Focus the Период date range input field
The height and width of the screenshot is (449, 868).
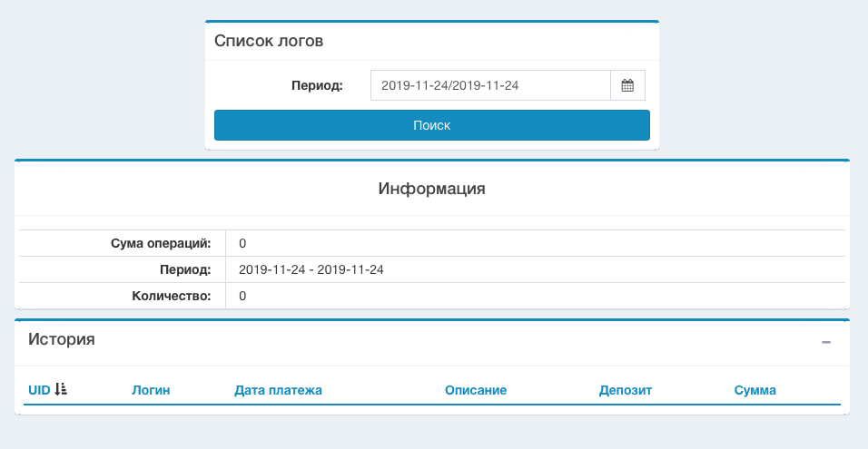489,85
